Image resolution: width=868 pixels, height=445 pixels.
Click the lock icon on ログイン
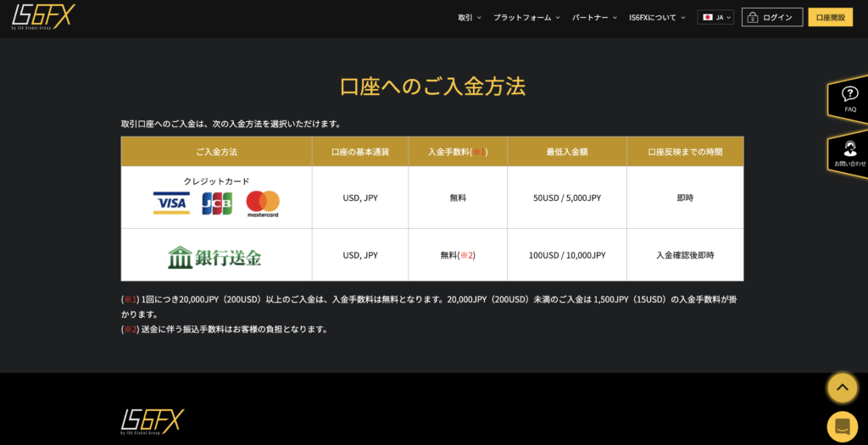tap(753, 17)
